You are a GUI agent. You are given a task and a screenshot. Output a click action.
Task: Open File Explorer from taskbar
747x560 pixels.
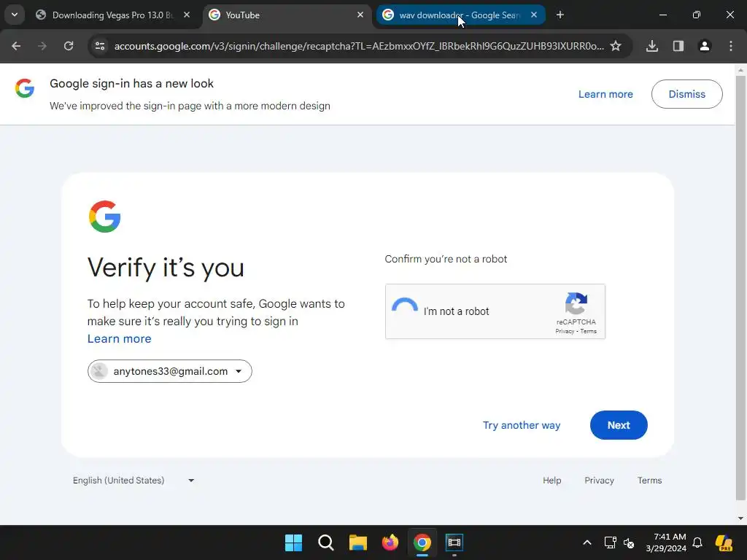pyautogui.click(x=357, y=542)
